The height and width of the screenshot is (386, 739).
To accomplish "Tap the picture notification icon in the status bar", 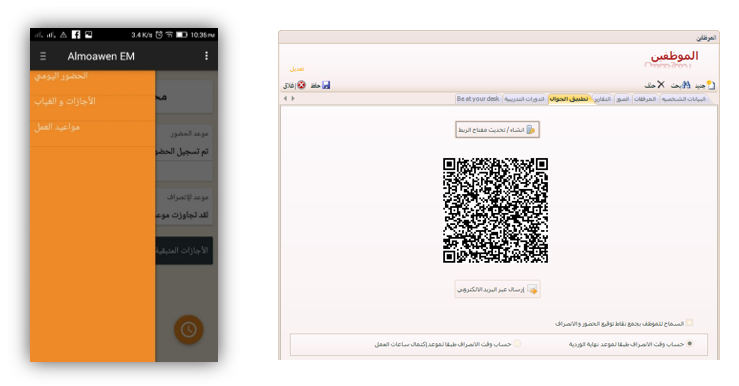I will [88, 34].
